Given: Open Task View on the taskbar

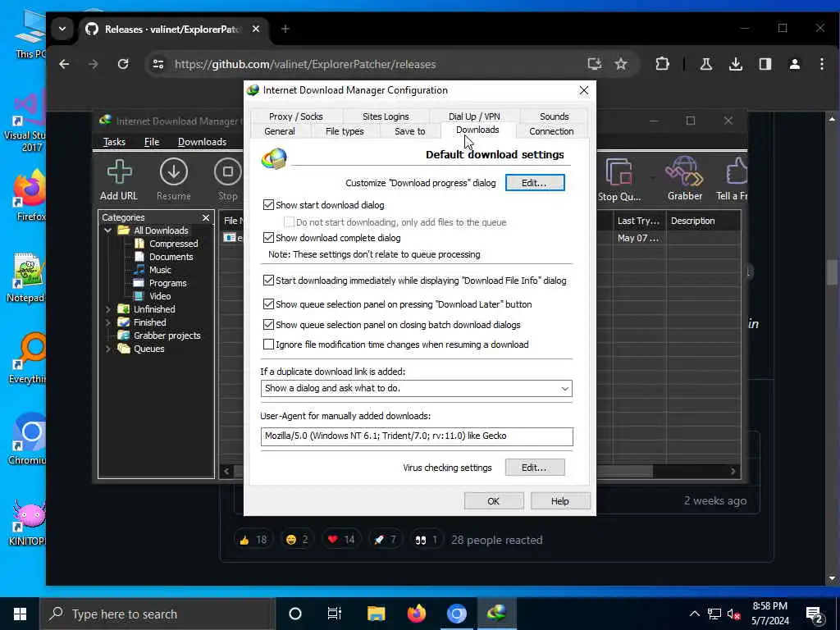Looking at the screenshot, I should [x=335, y=614].
